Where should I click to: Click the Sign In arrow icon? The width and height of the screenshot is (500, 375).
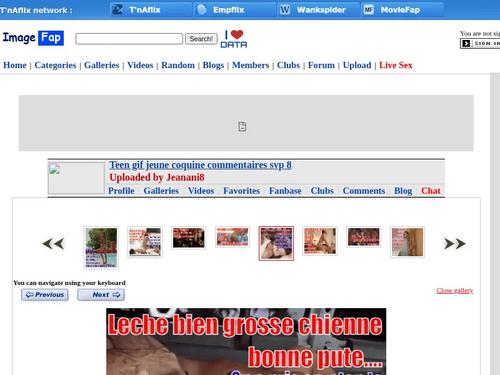(466, 43)
